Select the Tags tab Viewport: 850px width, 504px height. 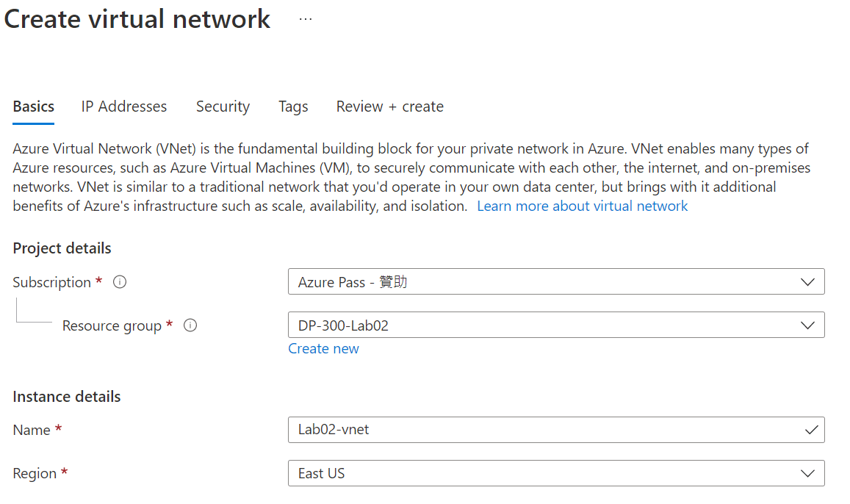293,107
